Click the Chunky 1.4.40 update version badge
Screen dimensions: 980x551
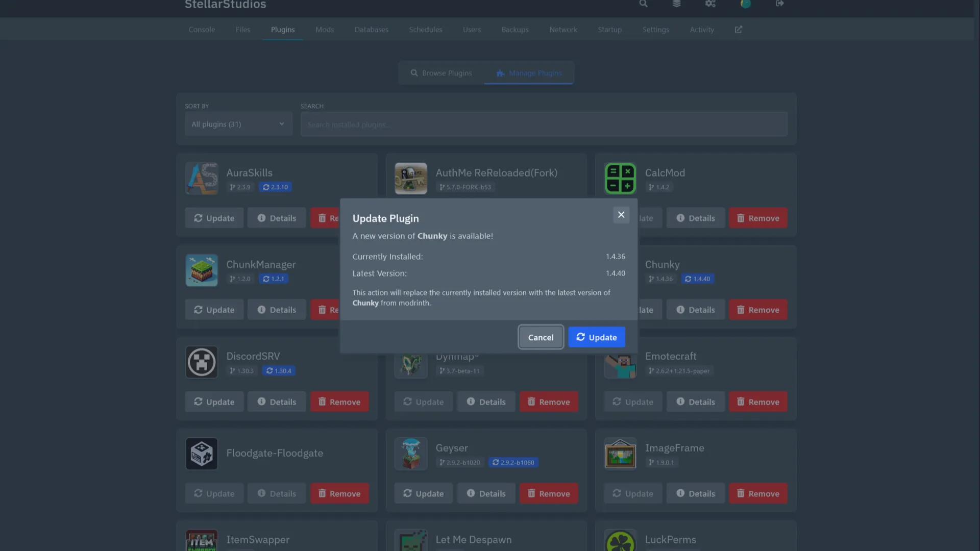click(x=698, y=279)
